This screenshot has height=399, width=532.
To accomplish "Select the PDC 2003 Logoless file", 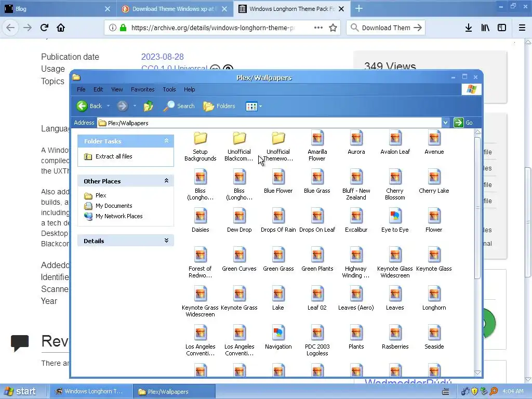I will click(317, 341).
